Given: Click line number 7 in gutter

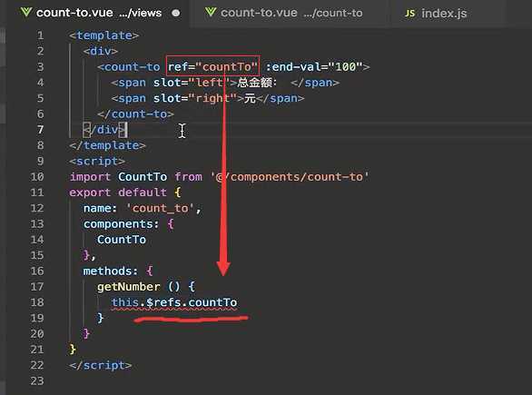Looking at the screenshot, I should [x=40, y=129].
